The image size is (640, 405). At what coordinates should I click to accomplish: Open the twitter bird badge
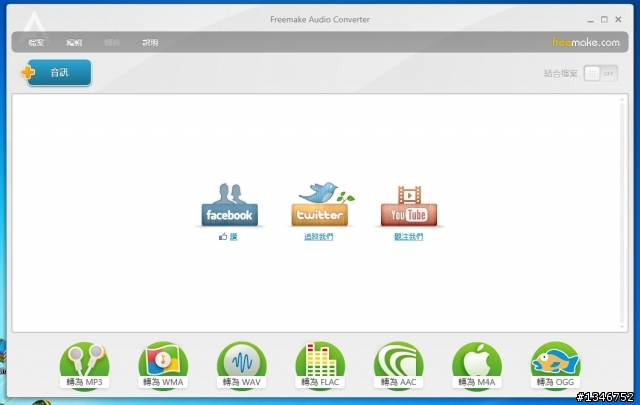coord(320,204)
